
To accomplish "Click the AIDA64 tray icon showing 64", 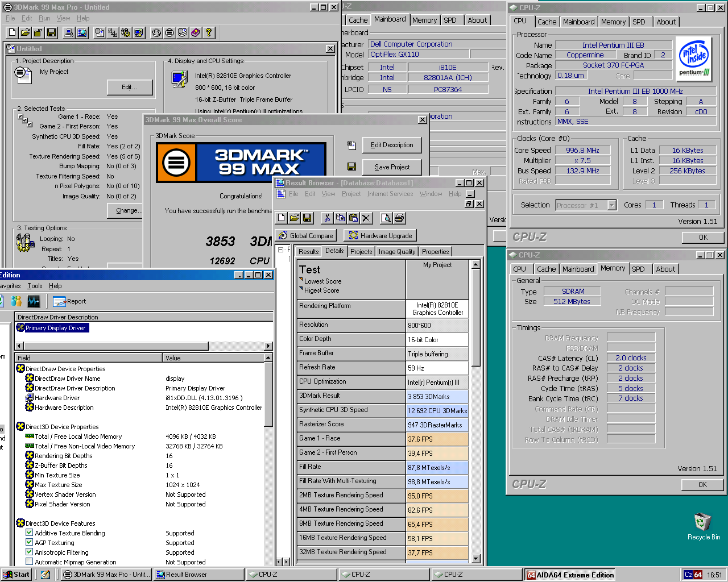I will [x=698, y=575].
